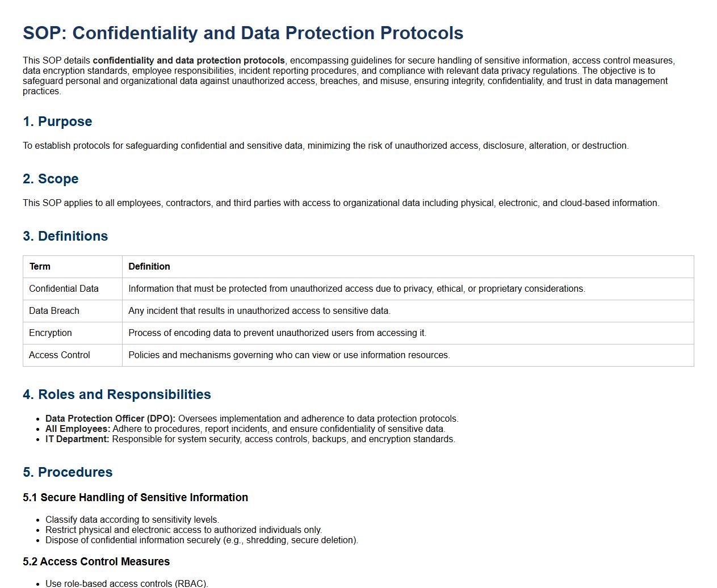Click the Data Breach definition text
The image size is (717, 588).
point(259,311)
